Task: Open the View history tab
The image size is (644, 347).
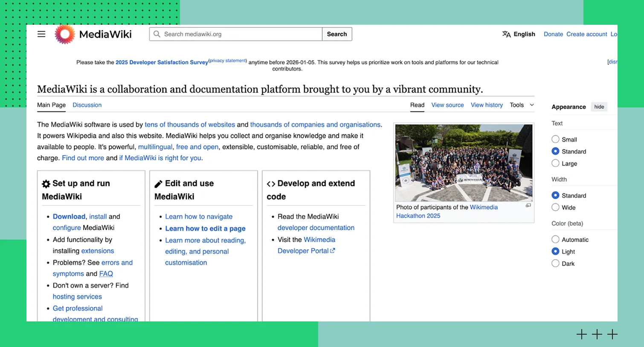Action: tap(487, 105)
